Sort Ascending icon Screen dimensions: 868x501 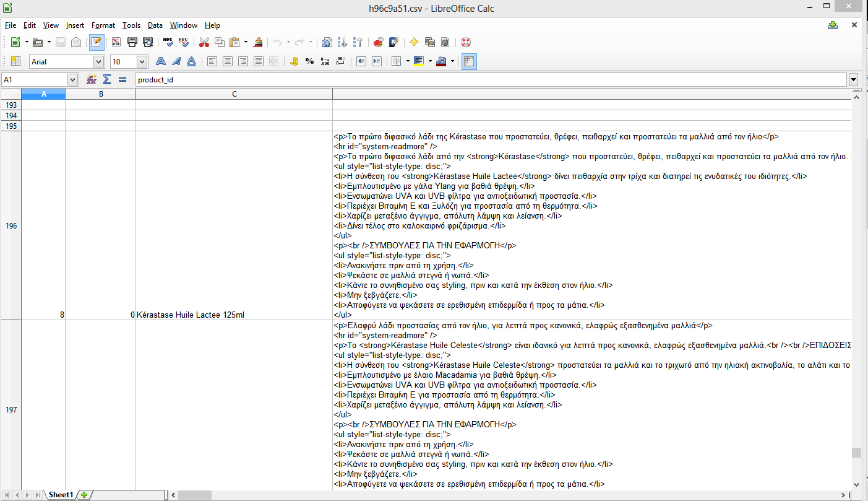(x=343, y=42)
